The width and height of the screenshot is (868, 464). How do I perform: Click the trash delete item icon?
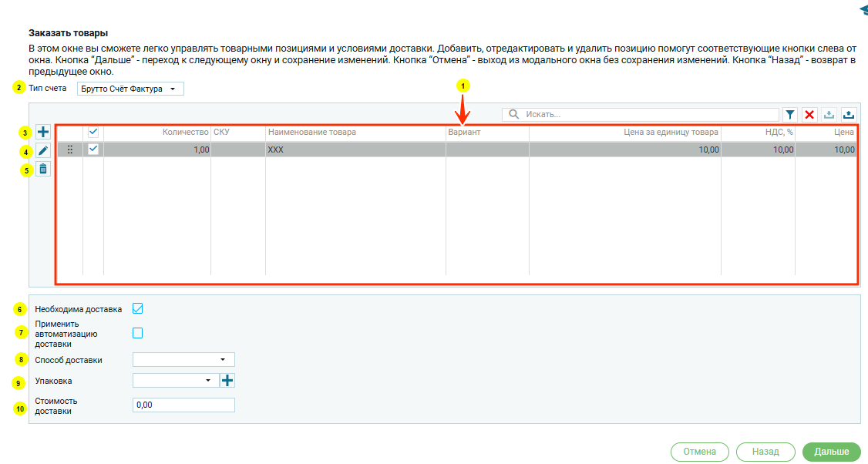coord(43,169)
